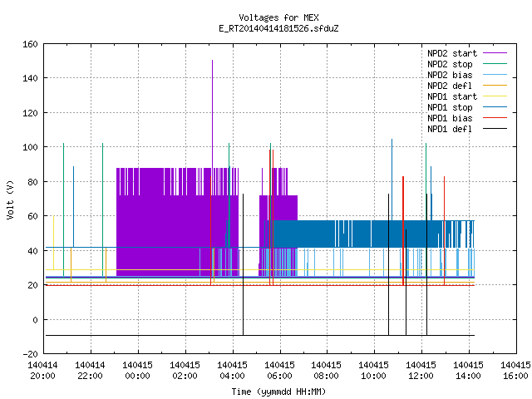Click the 140415 08:00 x-axis tick label

coord(326,371)
